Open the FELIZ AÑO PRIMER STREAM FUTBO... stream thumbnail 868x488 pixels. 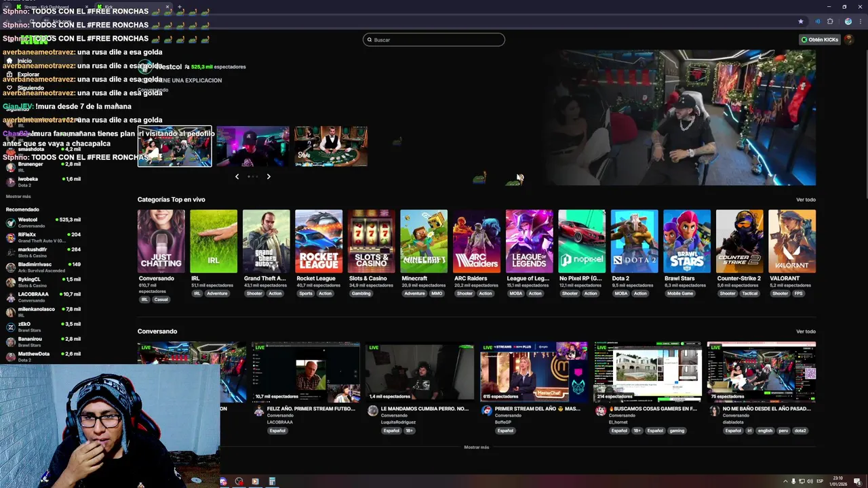pos(306,372)
